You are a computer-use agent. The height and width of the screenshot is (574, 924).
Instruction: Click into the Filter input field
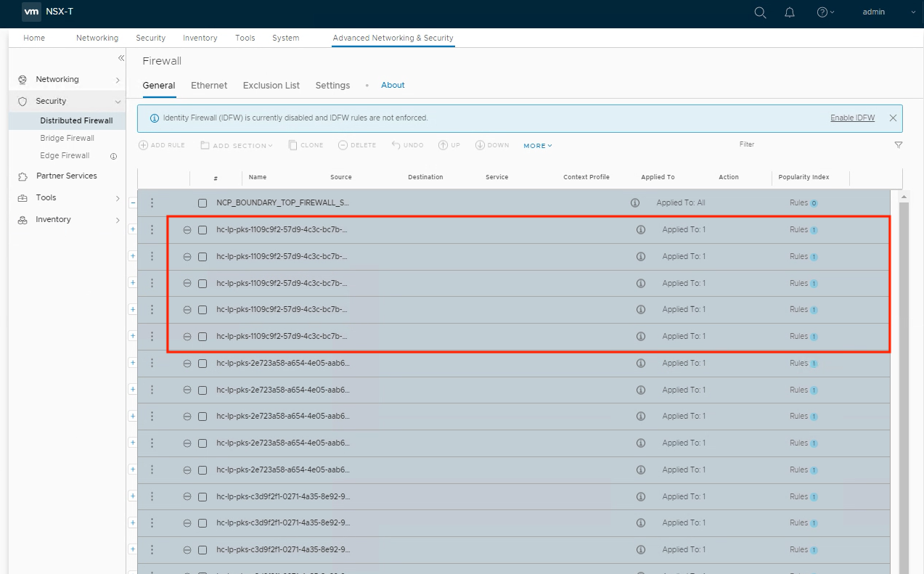[813, 145]
